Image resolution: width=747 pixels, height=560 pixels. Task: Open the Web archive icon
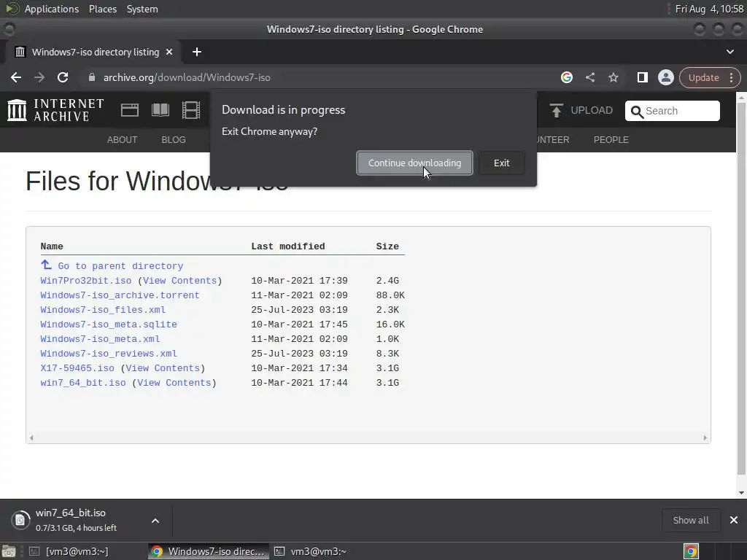pyautogui.click(x=130, y=111)
